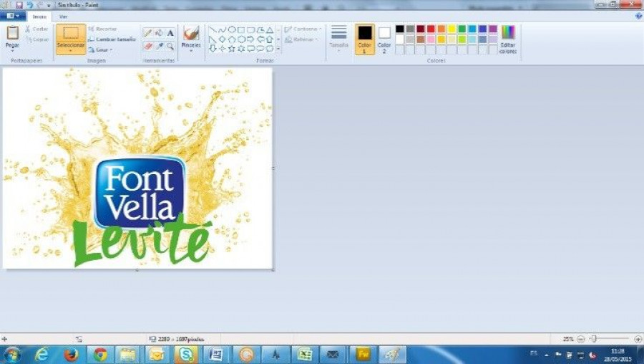The image size is (644, 364).
Task: Select the Six-point star shape
Action: click(x=241, y=49)
